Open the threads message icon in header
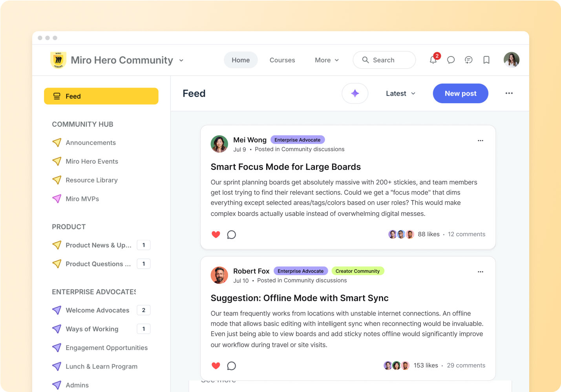561x392 pixels. click(468, 60)
